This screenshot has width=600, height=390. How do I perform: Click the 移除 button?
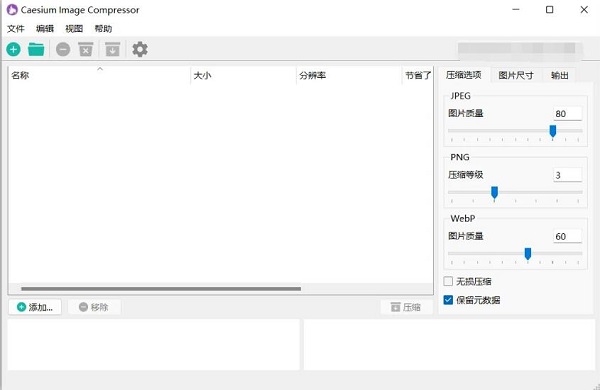(x=94, y=307)
